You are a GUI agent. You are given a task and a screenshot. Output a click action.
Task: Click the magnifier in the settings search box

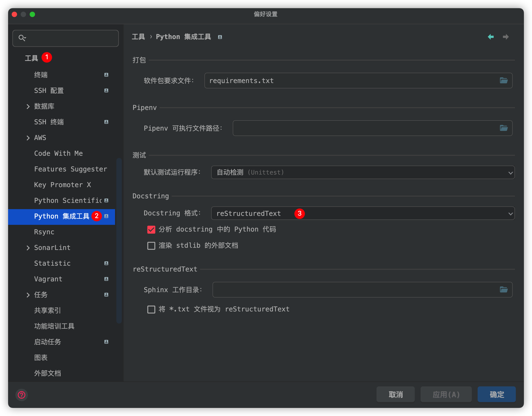pos(22,38)
